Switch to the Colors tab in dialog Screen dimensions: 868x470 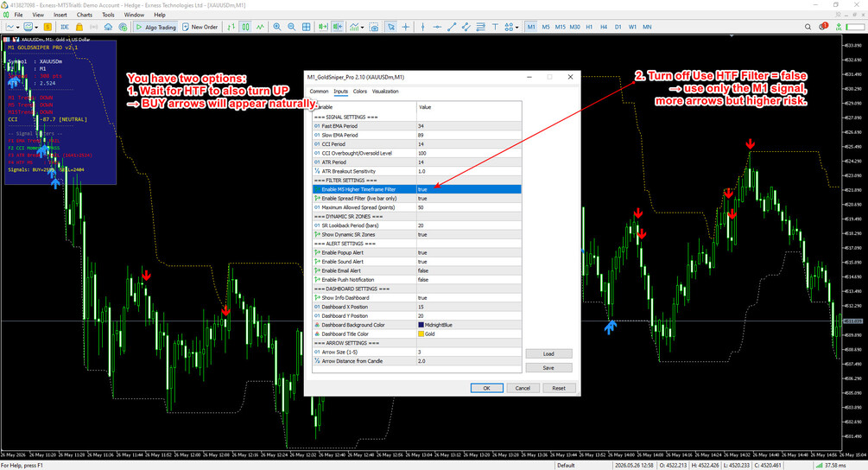click(360, 92)
